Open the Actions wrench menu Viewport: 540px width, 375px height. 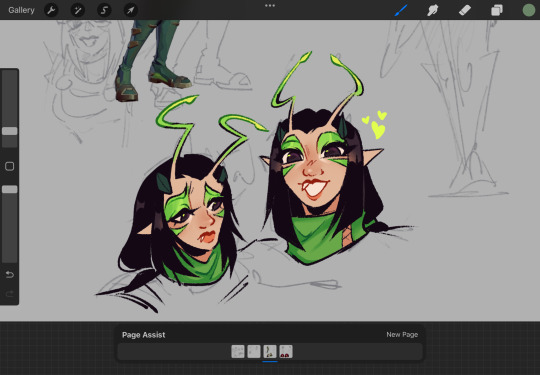tap(51, 10)
